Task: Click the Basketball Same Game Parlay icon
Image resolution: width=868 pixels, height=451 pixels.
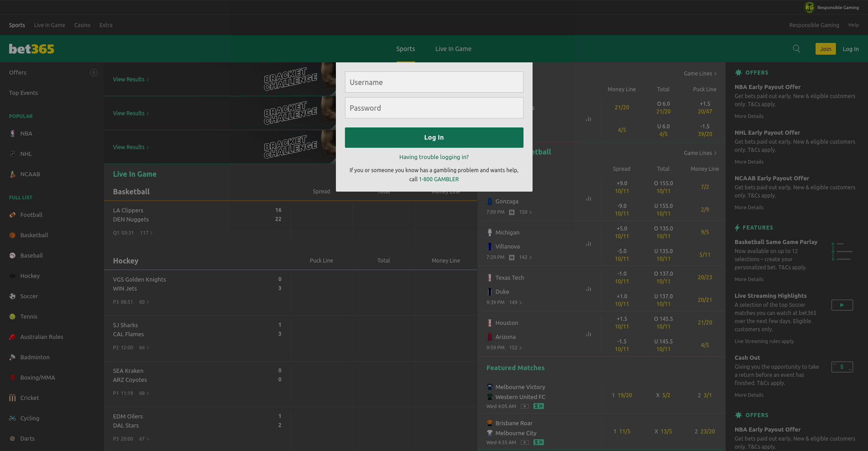Action: coord(842,251)
